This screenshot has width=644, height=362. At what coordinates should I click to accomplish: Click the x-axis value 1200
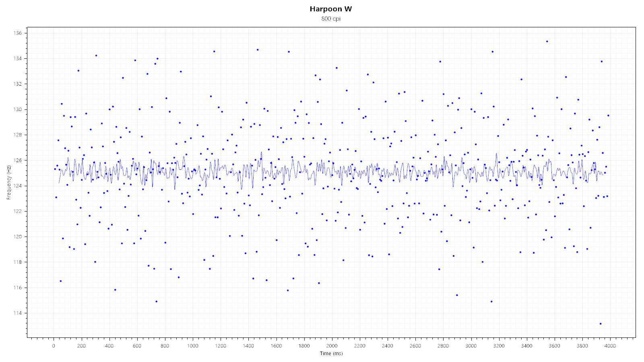coord(221,346)
